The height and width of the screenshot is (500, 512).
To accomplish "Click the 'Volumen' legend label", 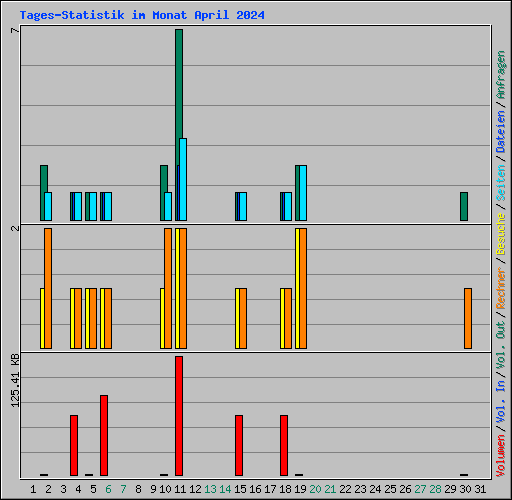I will click(501, 455).
